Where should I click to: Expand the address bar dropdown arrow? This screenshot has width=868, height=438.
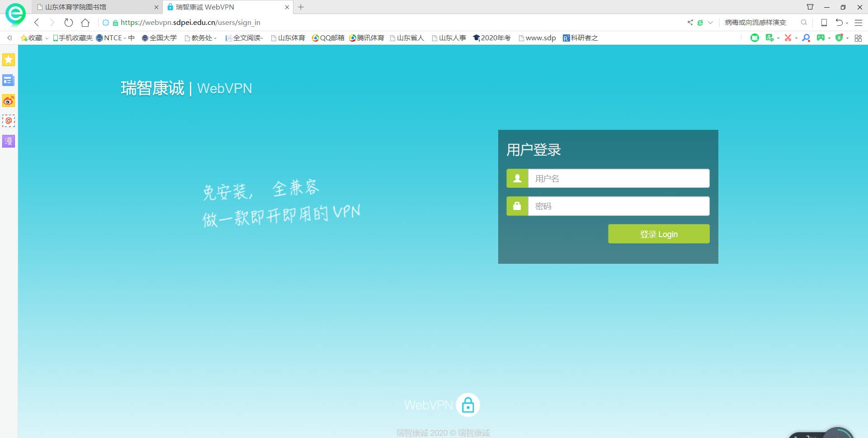pyautogui.click(x=710, y=23)
